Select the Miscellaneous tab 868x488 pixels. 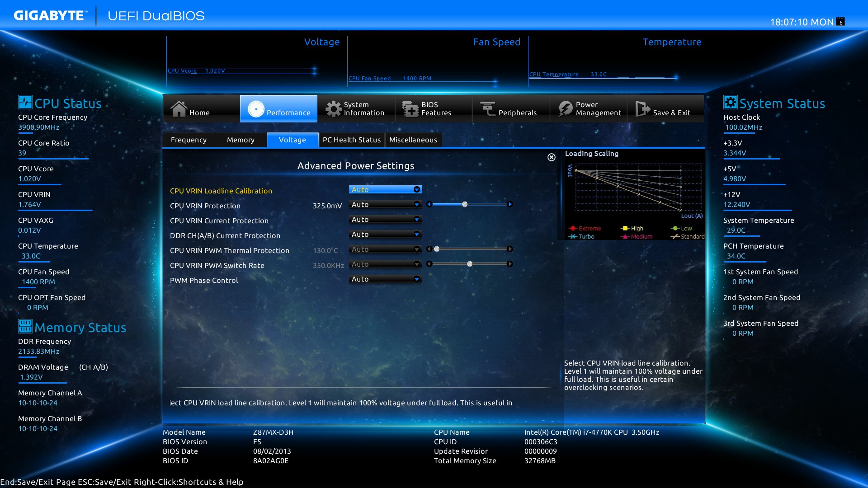coord(413,140)
